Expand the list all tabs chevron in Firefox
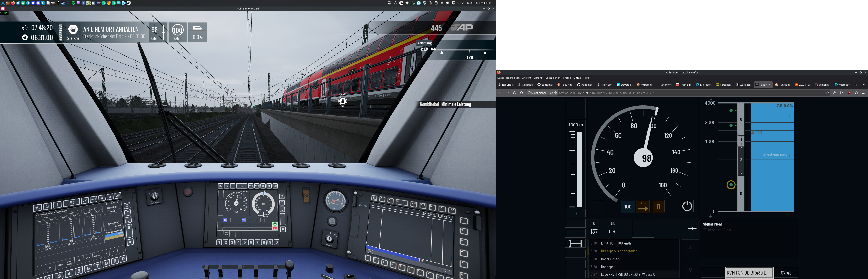Image resolution: width=868 pixels, height=279 pixels. [x=864, y=85]
